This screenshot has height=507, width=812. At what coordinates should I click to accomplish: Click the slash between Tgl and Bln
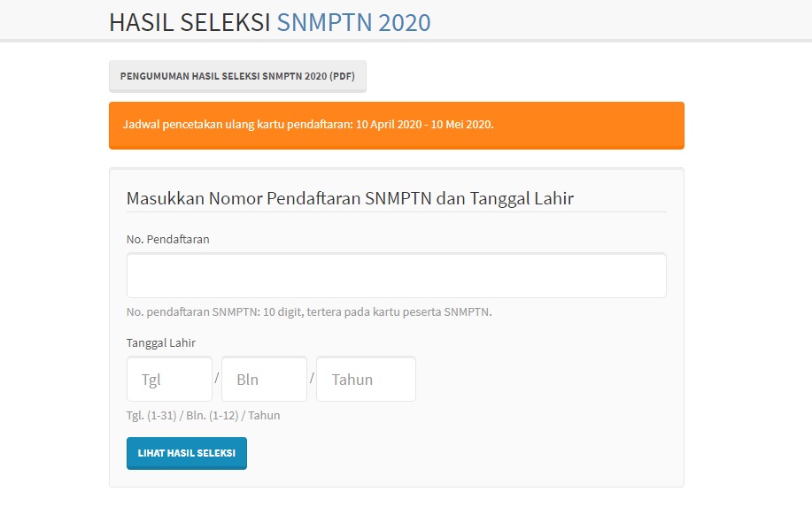pyautogui.click(x=217, y=379)
